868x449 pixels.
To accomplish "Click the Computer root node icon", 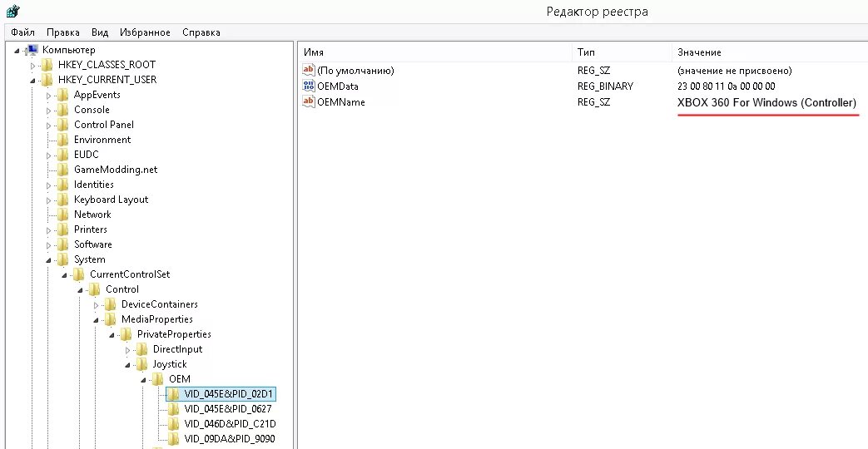I will pos(32,51).
